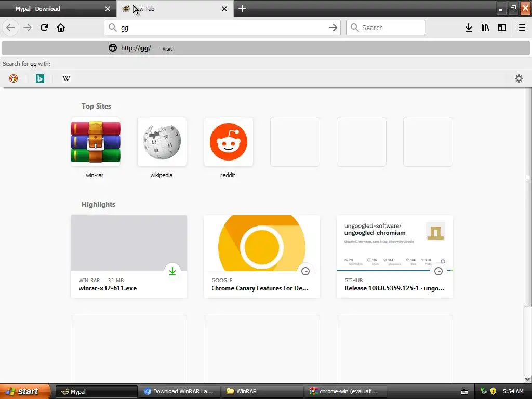This screenshot has height=399, width=532.
Task: Click the history clock icon on GitHub card
Action: tap(438, 271)
